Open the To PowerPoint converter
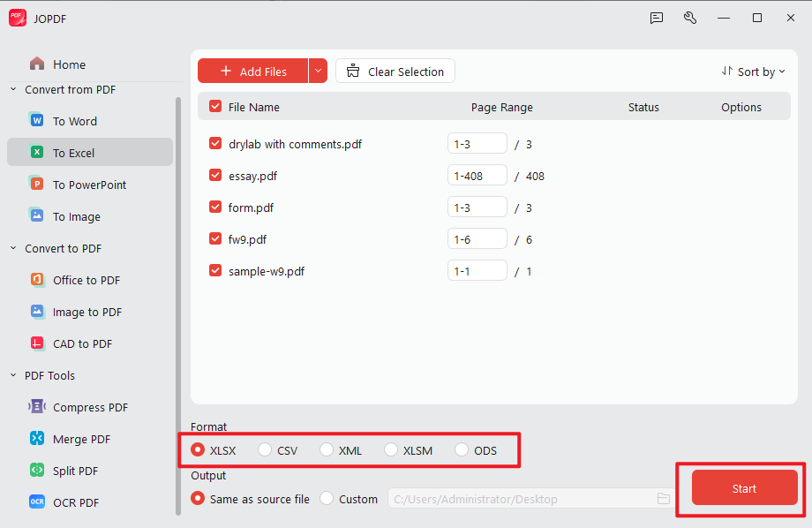 [90, 185]
